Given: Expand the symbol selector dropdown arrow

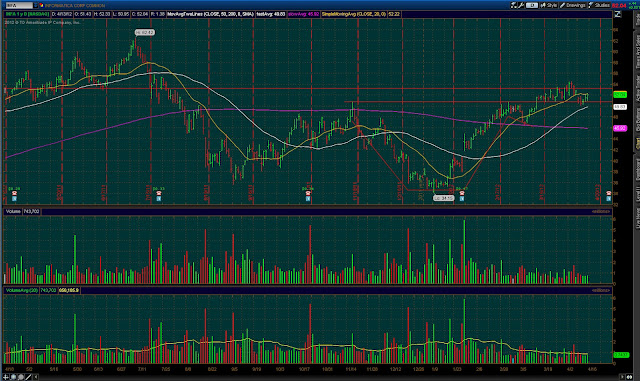Looking at the screenshot, I should click(x=36, y=5).
